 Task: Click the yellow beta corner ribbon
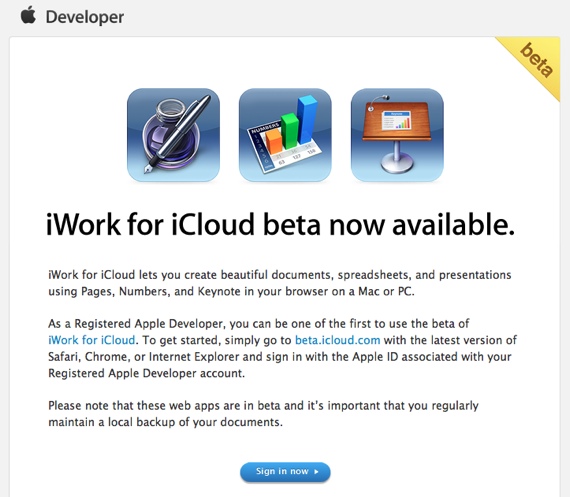(x=536, y=60)
